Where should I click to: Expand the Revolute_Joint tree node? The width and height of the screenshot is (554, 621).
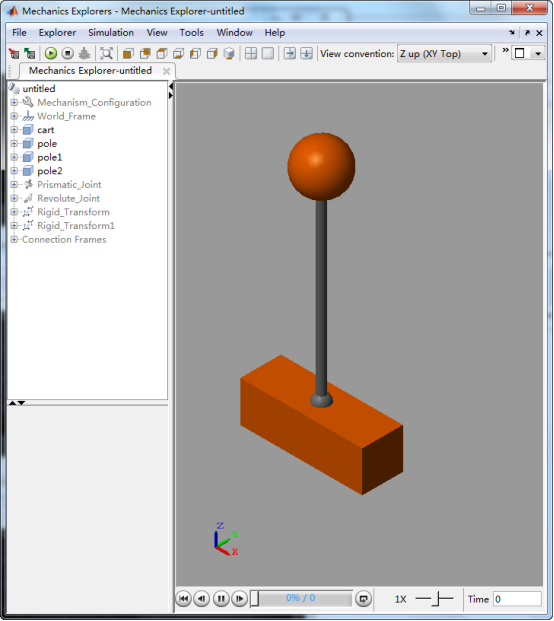14,198
